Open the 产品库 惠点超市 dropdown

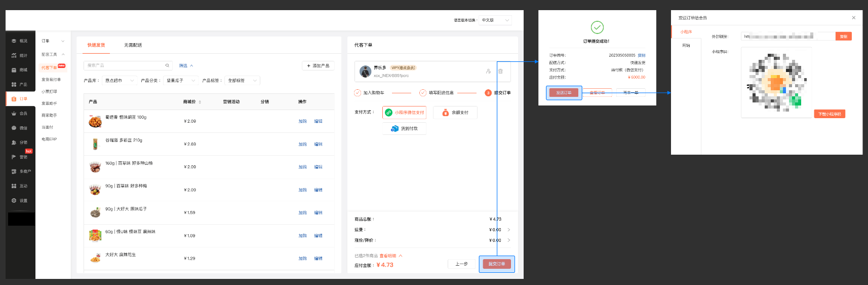coord(120,81)
